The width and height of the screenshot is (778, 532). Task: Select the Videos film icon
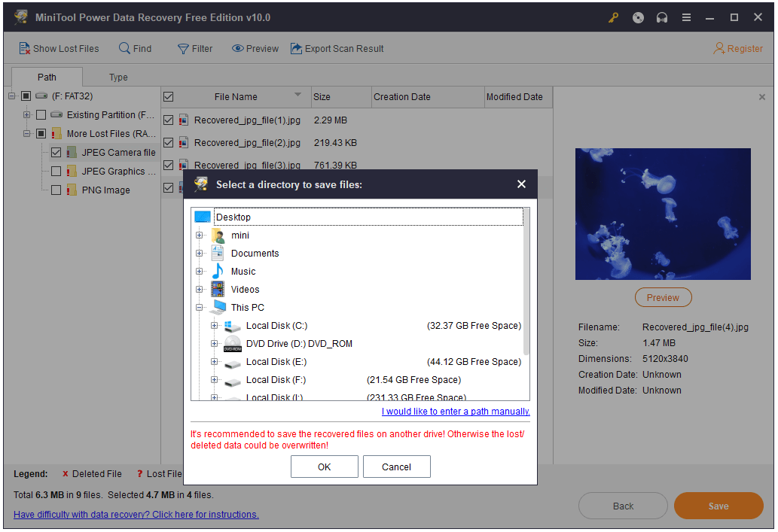[x=218, y=290]
